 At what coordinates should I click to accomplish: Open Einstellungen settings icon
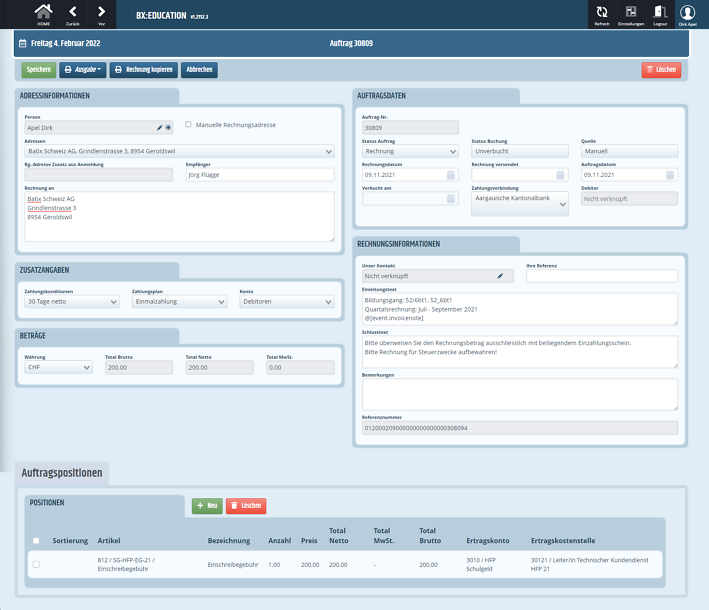(x=631, y=14)
